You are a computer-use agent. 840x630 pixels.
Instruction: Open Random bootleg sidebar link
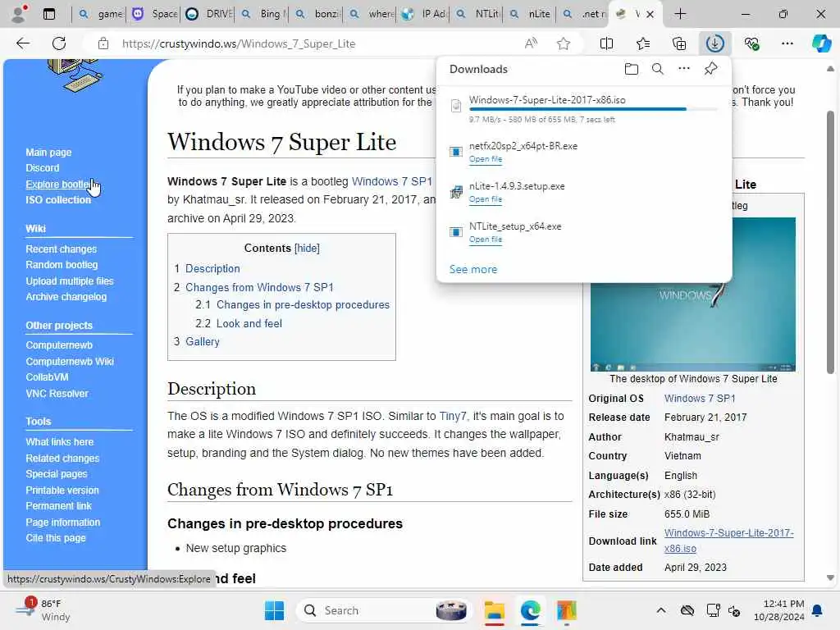(x=62, y=265)
